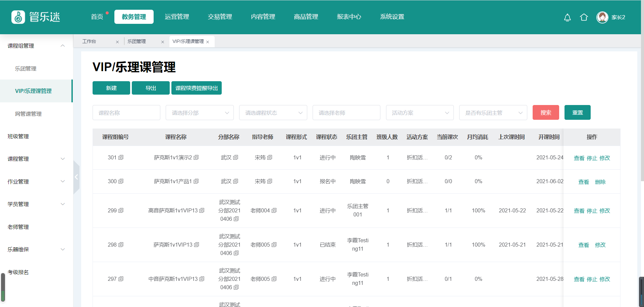Click copy icon next to 老师004
644x307 pixels.
(x=274, y=211)
